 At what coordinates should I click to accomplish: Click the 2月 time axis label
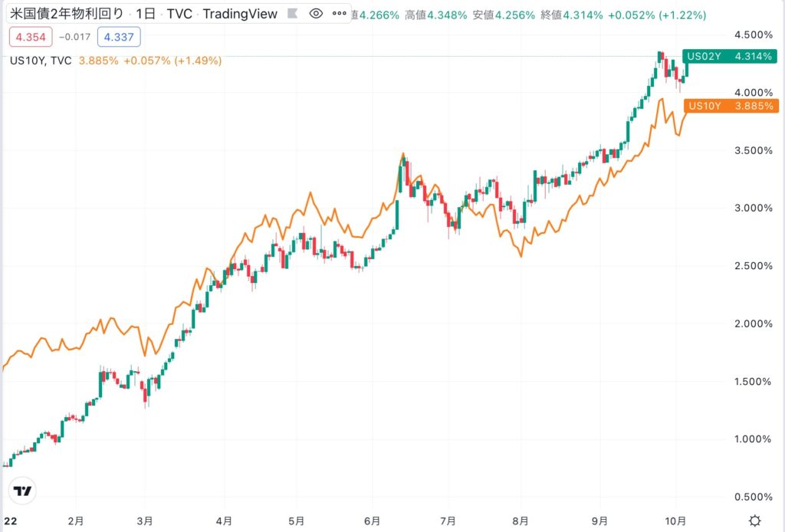click(75, 521)
